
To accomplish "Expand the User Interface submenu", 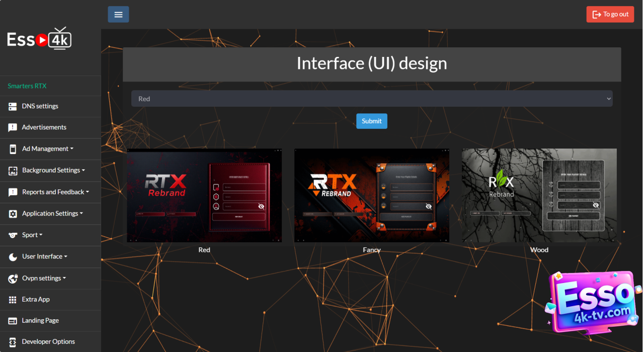I will pyautogui.click(x=44, y=256).
